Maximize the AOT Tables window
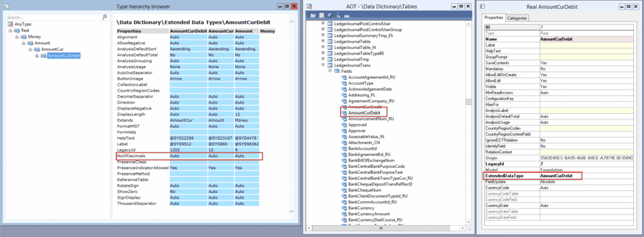The height and width of the screenshot is (237, 644). pyautogui.click(x=460, y=6)
